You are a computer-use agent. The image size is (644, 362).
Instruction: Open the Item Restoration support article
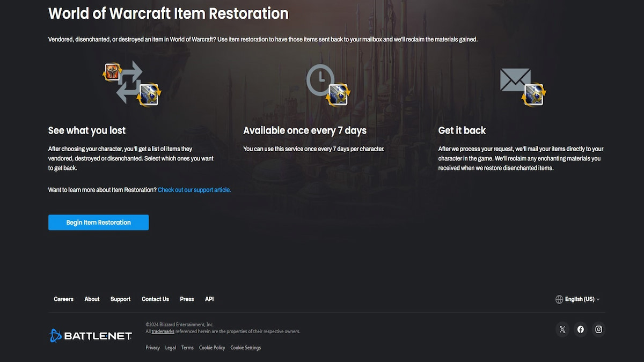tap(194, 189)
